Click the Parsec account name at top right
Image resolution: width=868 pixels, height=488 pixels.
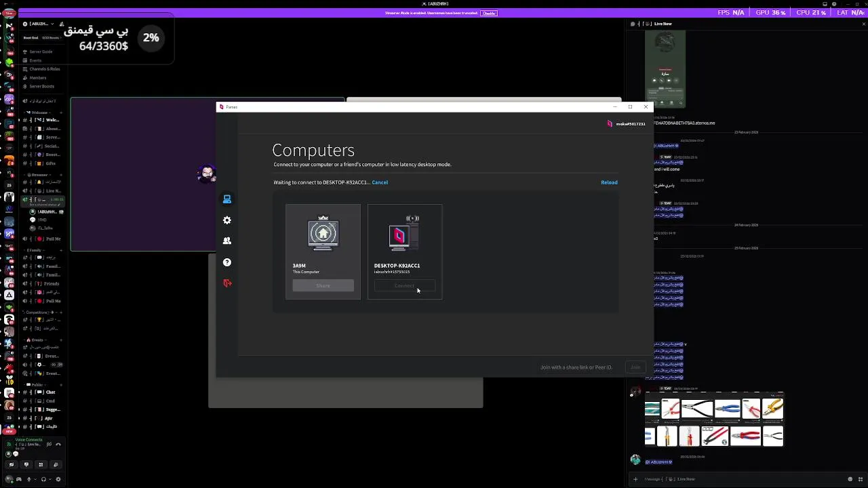pos(631,124)
